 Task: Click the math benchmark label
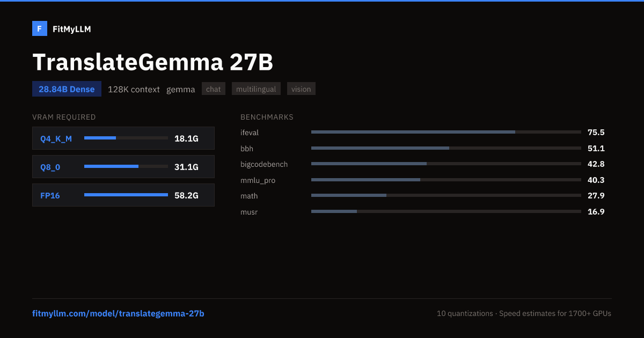pos(249,196)
